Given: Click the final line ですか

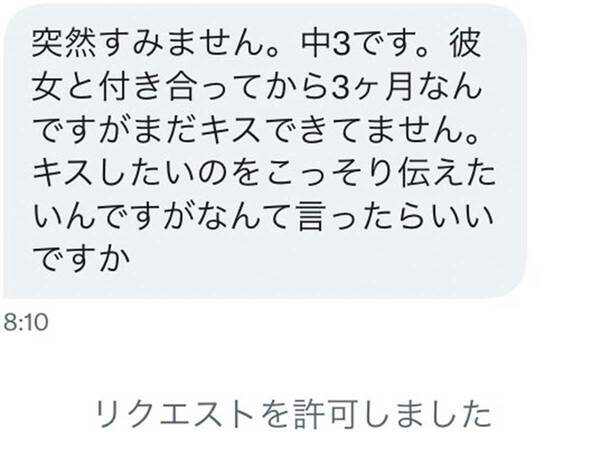Looking at the screenshot, I should [x=82, y=259].
